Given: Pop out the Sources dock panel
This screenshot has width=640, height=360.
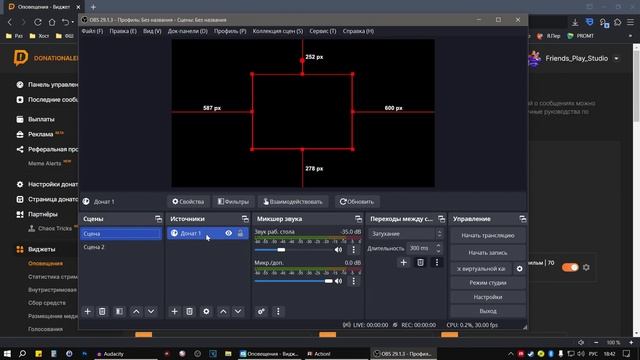Looking at the screenshot, I should click(245, 219).
